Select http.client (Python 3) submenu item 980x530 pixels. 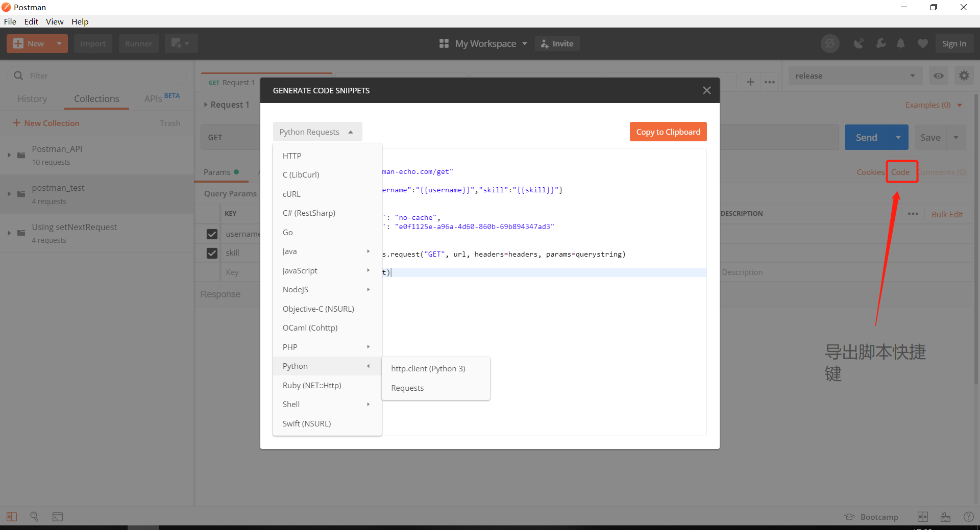[x=436, y=368]
